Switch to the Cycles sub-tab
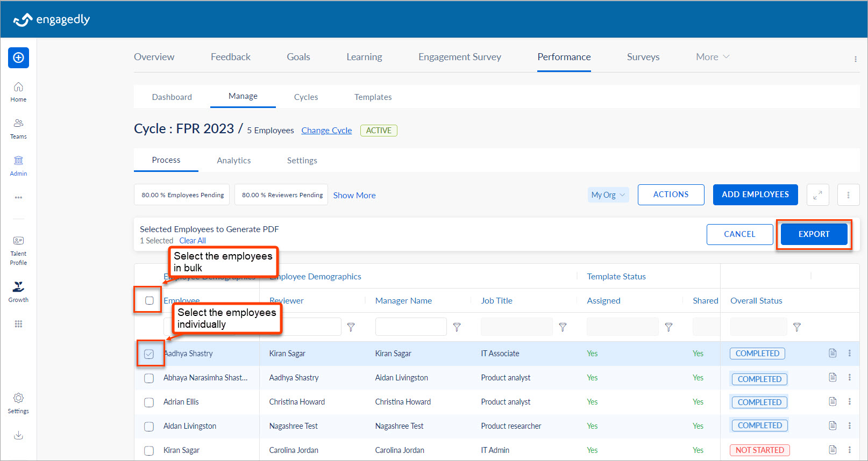This screenshot has height=461, width=868. (306, 97)
